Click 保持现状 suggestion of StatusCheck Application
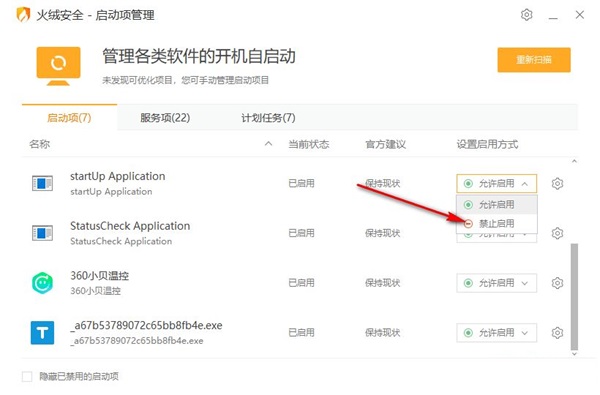This screenshot has width=600, height=395. 383,233
